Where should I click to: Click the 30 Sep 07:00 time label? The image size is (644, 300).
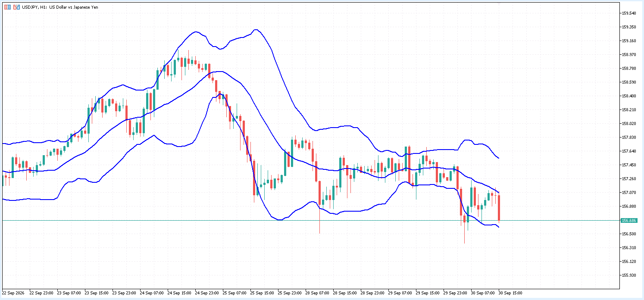(483, 293)
